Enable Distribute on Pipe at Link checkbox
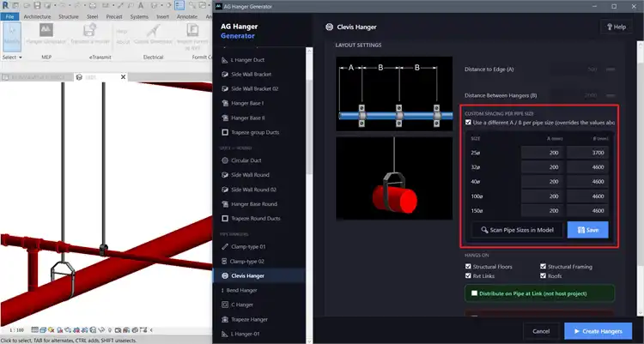 tap(474, 293)
